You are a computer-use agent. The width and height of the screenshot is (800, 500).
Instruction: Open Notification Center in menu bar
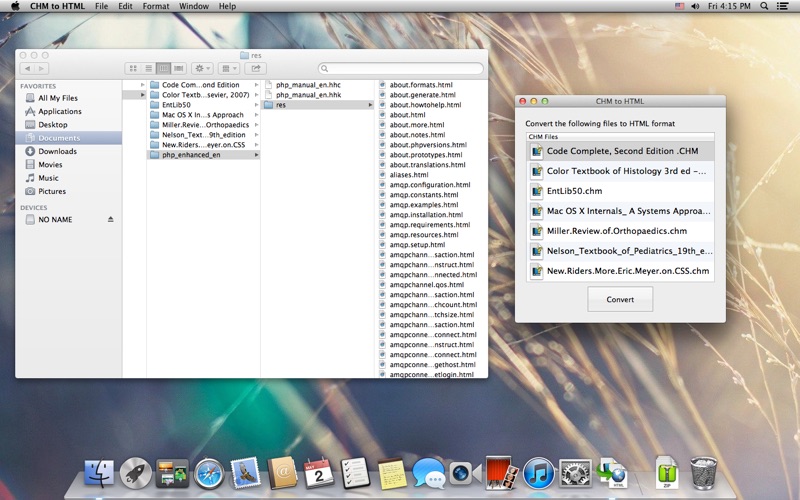click(x=783, y=6)
